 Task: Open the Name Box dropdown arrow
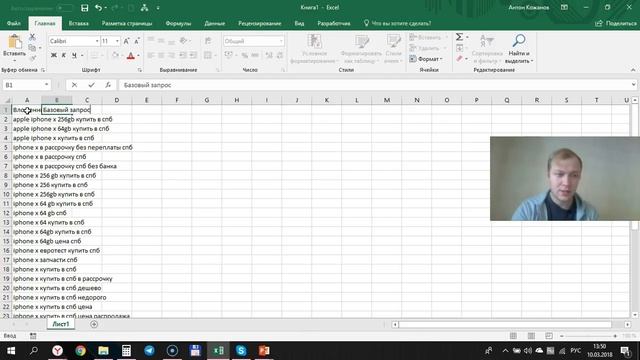(x=46, y=85)
